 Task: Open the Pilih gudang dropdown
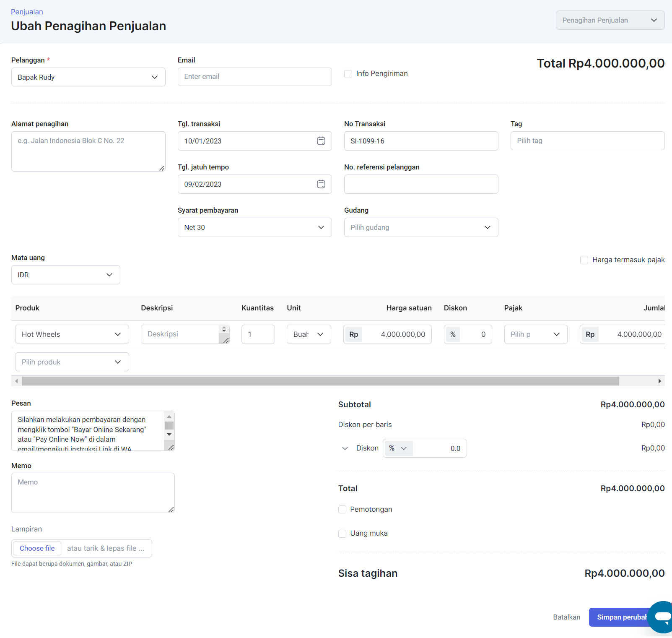[421, 227]
